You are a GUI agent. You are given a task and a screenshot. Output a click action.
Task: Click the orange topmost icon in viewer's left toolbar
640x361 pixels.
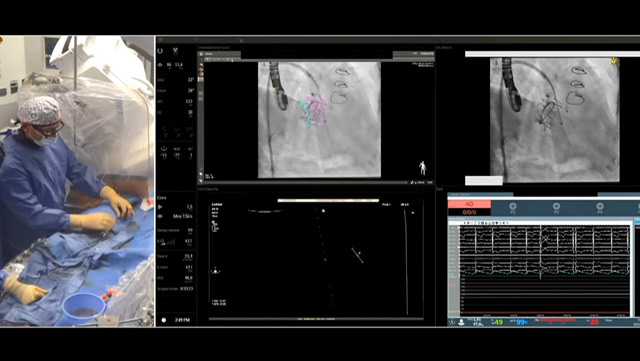201,65
